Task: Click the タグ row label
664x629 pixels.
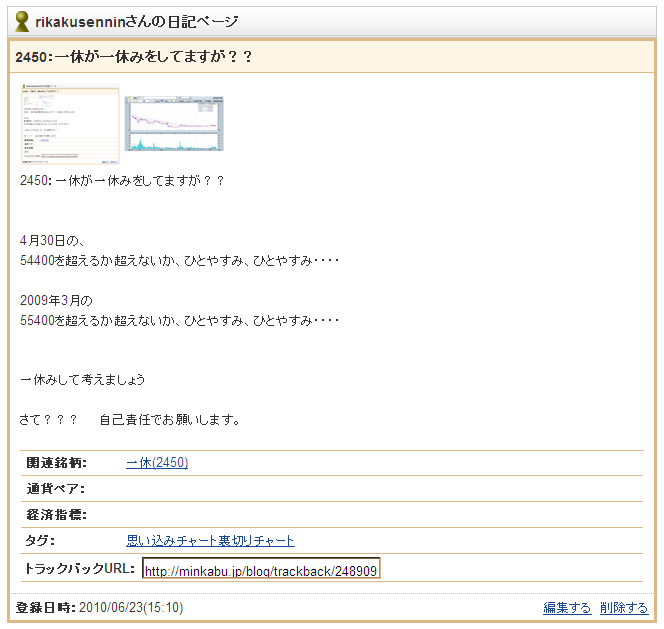Action: pos(40,541)
